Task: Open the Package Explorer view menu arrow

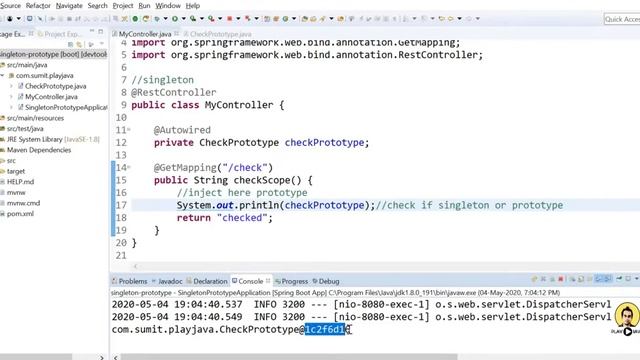Action: 102,44
